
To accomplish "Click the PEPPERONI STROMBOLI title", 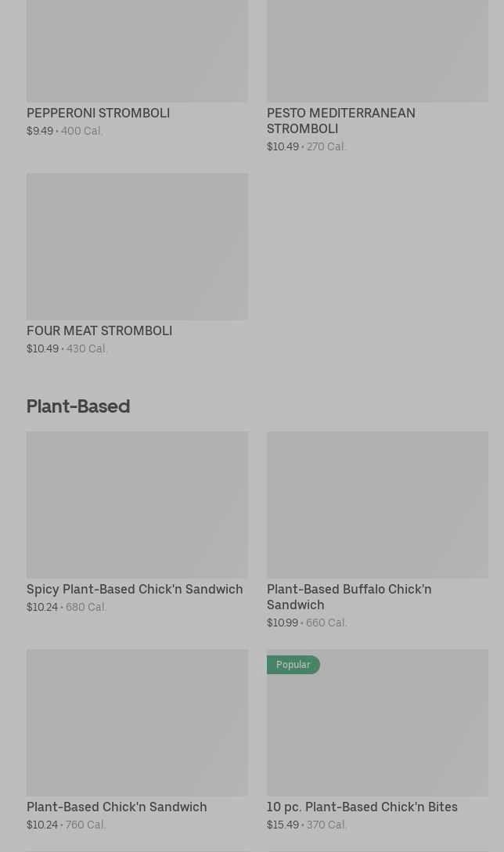I will coord(98,113).
